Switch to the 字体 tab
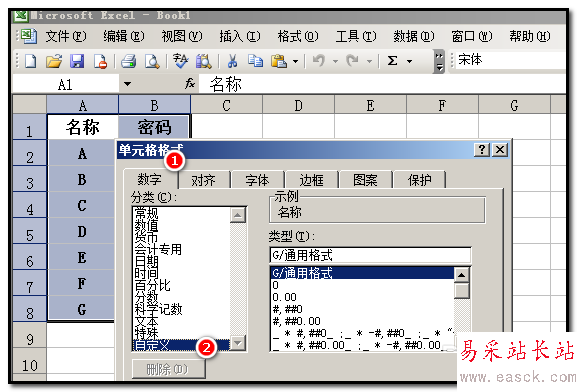This screenshot has width=577, height=392. click(x=257, y=180)
